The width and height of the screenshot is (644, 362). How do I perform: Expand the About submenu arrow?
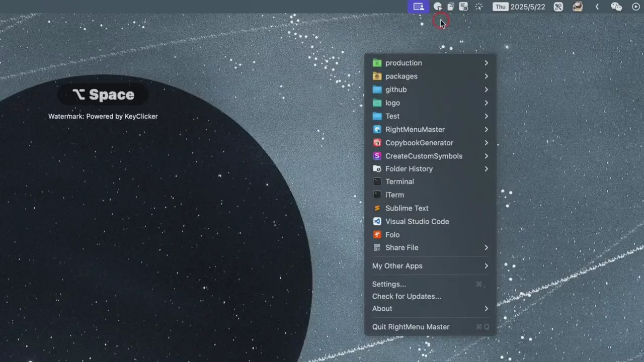click(486, 309)
